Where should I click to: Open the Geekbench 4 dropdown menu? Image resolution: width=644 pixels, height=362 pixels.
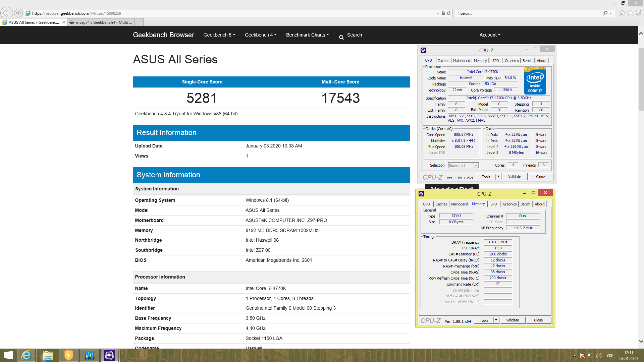click(x=261, y=35)
